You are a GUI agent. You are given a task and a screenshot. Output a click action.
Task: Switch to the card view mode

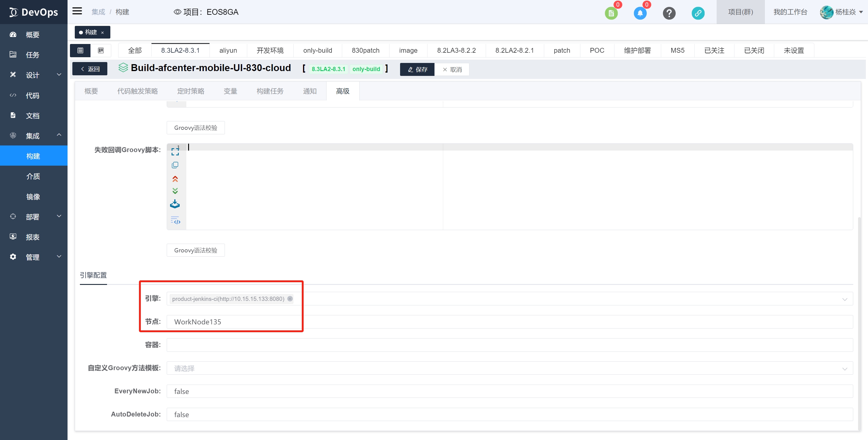101,51
